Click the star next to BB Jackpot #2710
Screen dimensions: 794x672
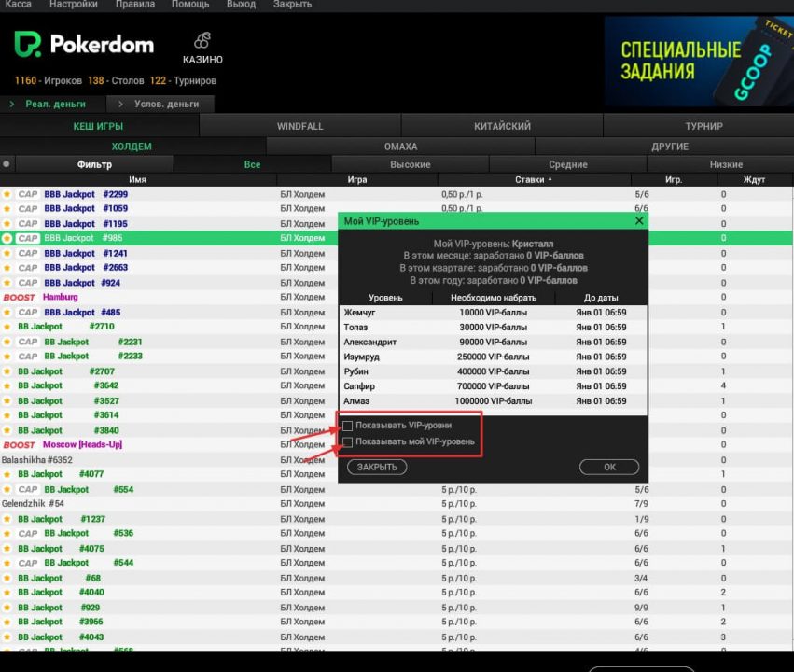click(x=7, y=327)
